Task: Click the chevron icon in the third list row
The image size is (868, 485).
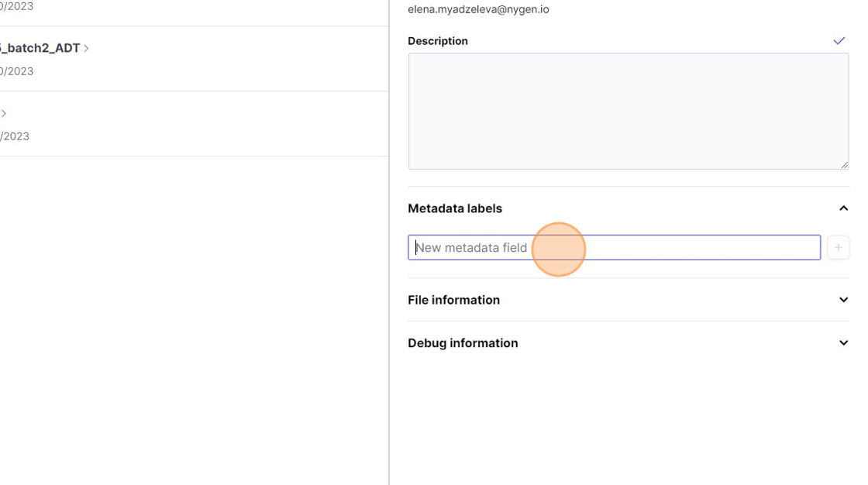Action: coord(4,113)
